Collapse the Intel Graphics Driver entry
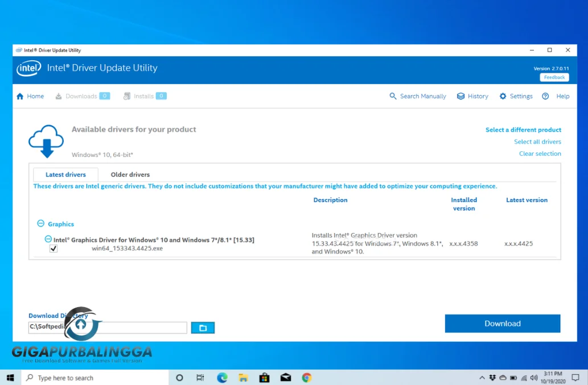Screen dimensions: 588x385 pyautogui.click(x=48, y=239)
